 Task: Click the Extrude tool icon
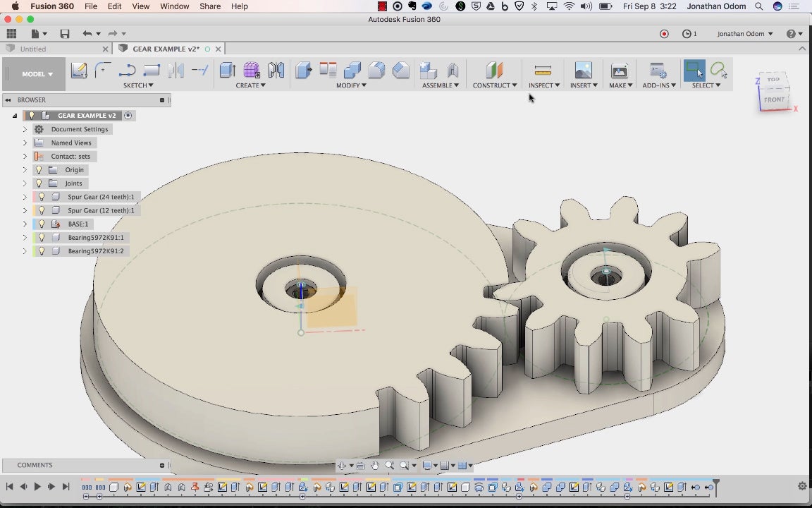pyautogui.click(x=228, y=70)
